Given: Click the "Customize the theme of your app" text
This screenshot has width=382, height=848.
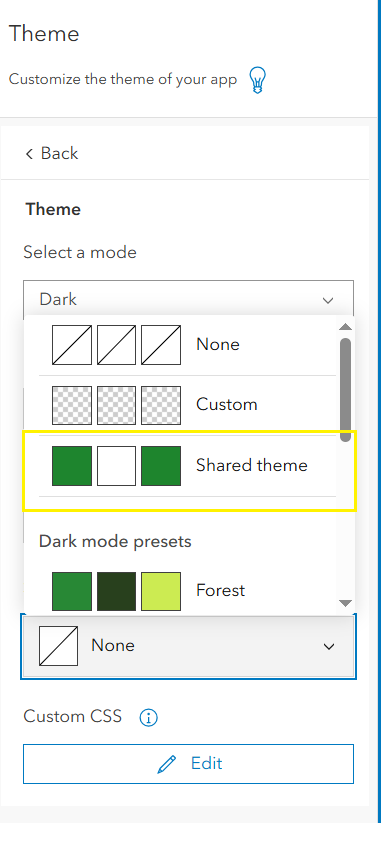Looking at the screenshot, I should (x=123, y=80).
